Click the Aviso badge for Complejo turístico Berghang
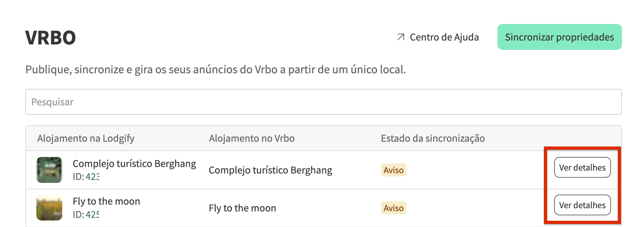The width and height of the screenshot is (644, 227). 393,170
